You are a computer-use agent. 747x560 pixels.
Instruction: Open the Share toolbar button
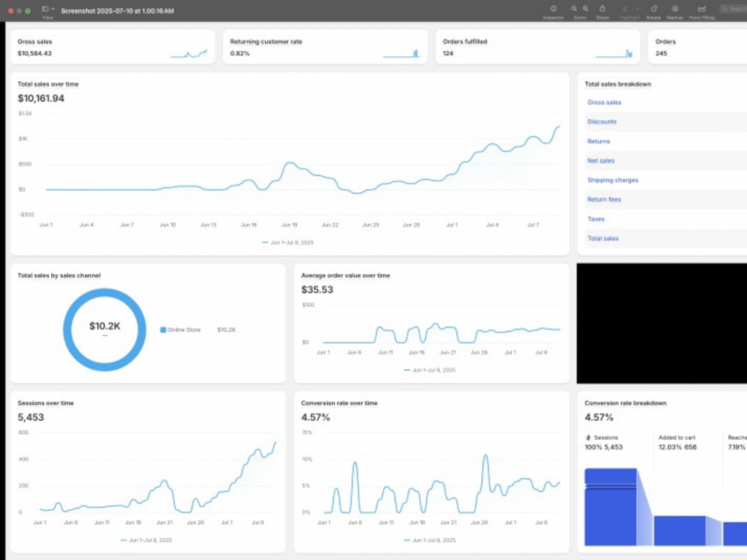coord(603,9)
